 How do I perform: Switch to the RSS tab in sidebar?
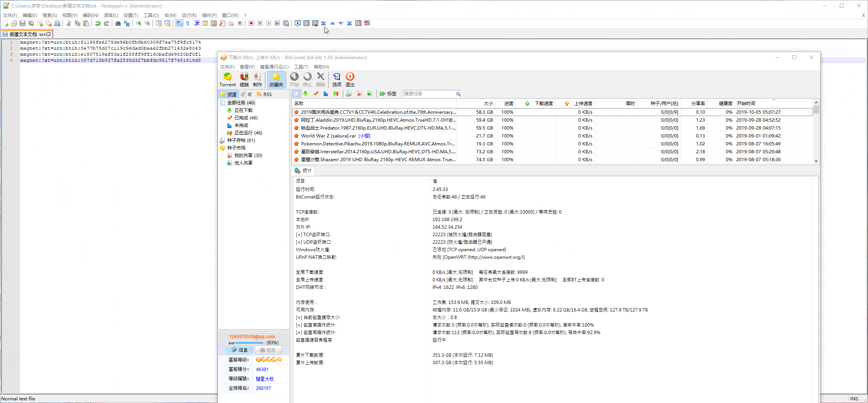click(x=264, y=94)
